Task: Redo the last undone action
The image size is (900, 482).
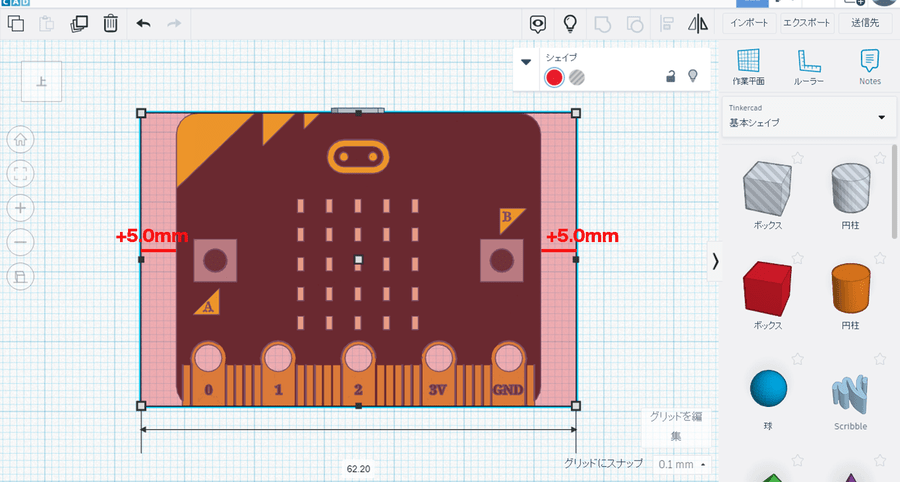Action: pos(174,24)
